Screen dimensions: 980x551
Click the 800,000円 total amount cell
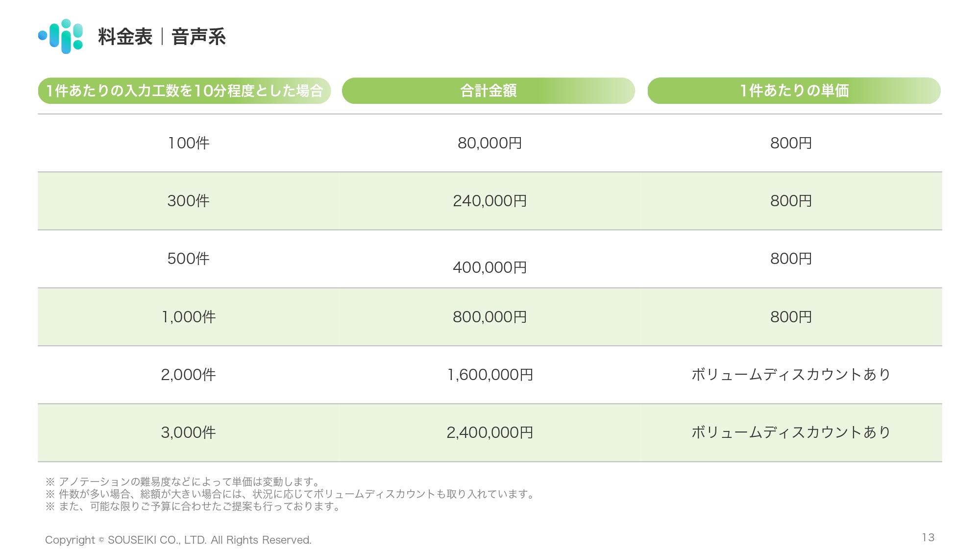coord(490,317)
